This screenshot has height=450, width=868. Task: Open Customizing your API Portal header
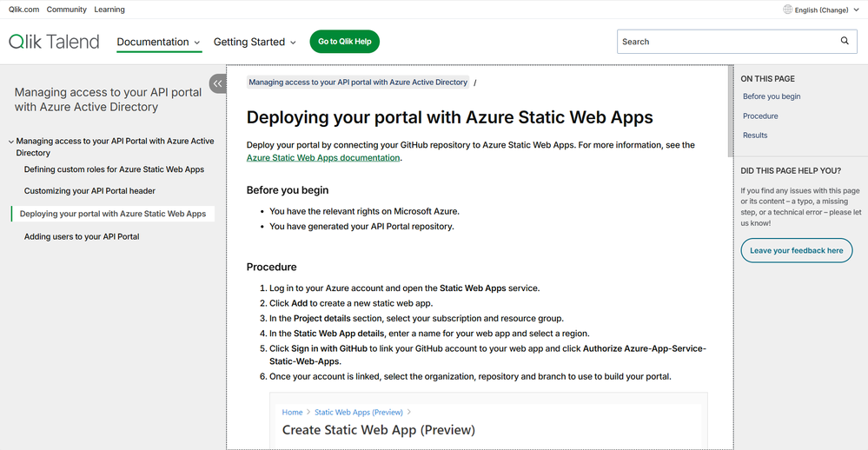click(89, 191)
